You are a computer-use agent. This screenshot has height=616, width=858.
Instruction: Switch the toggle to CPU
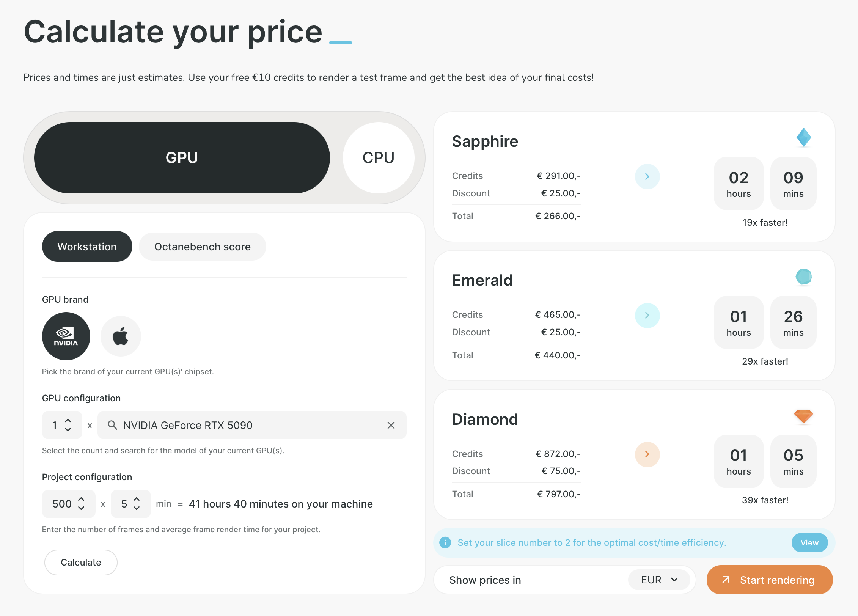click(378, 158)
